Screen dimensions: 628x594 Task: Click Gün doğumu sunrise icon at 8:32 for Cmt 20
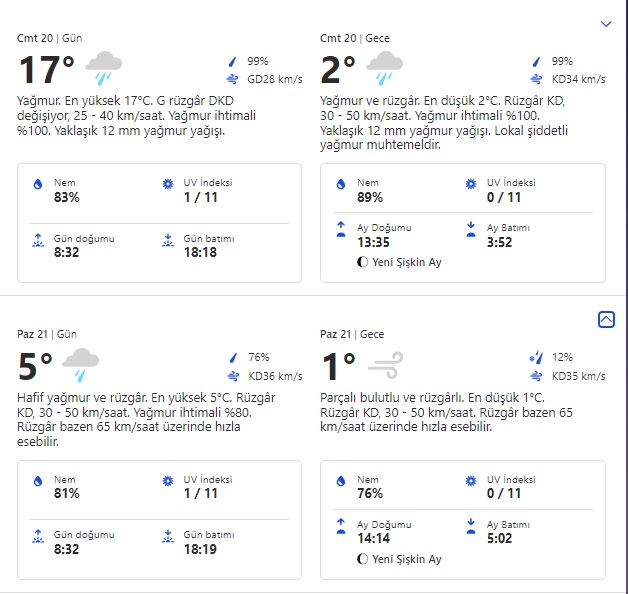(38, 240)
